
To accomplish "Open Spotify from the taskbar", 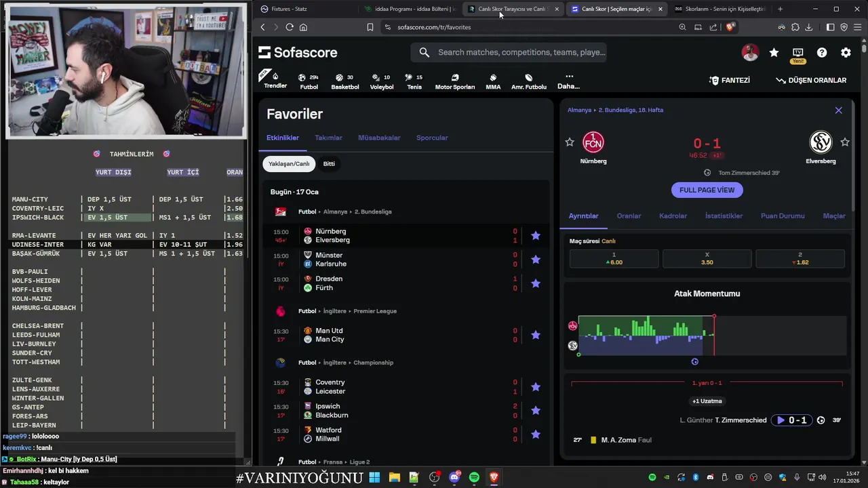I will (x=474, y=477).
